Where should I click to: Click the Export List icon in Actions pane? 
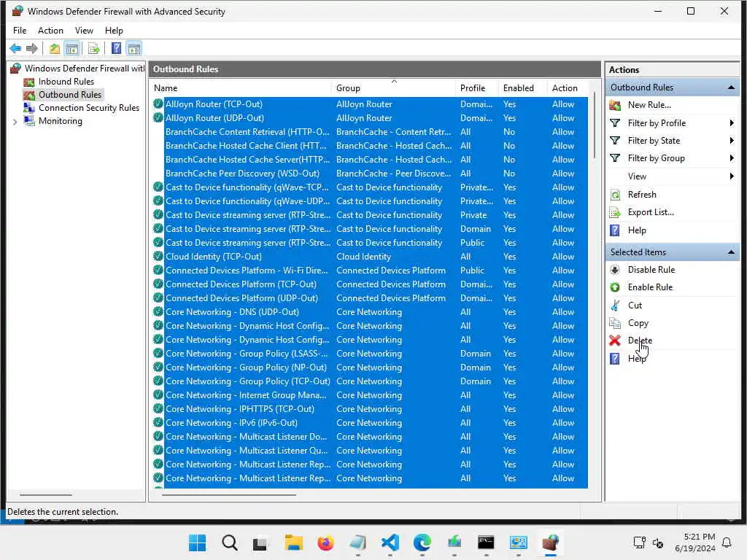click(x=615, y=212)
